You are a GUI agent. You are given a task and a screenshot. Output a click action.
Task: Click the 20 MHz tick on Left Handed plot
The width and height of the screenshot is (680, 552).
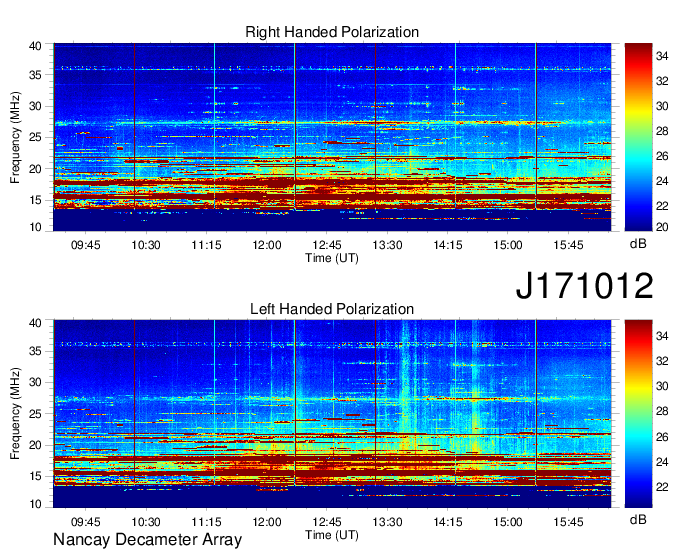[x=36, y=445]
